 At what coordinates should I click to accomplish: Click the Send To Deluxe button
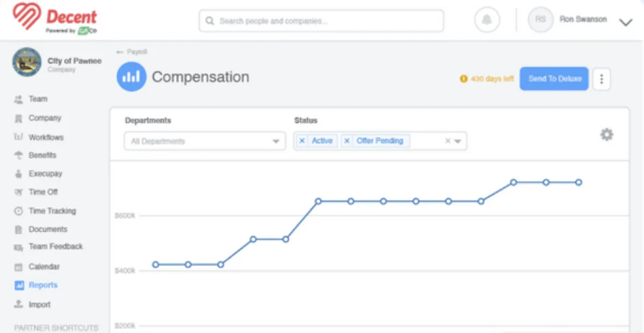(x=554, y=79)
